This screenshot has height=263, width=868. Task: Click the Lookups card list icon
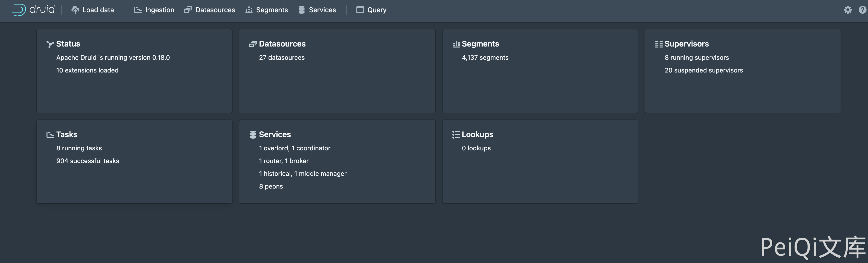click(456, 134)
